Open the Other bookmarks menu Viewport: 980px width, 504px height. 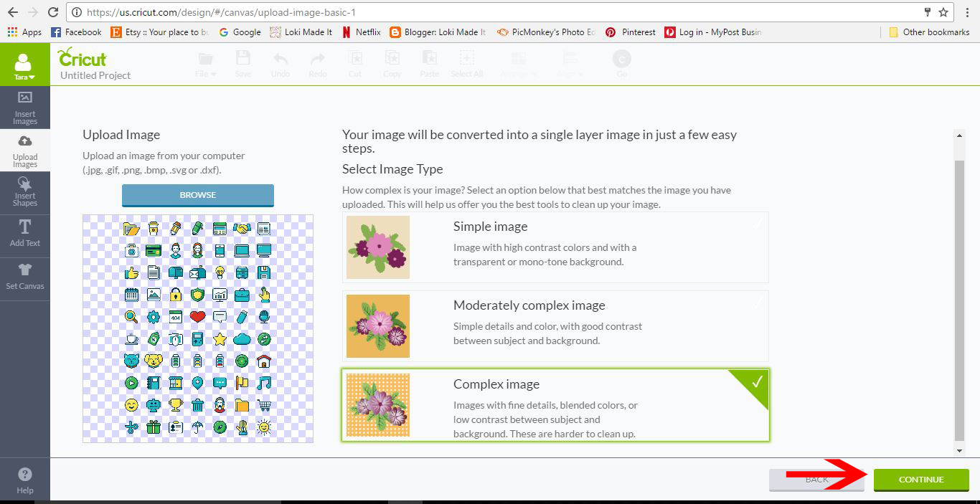[x=929, y=32]
